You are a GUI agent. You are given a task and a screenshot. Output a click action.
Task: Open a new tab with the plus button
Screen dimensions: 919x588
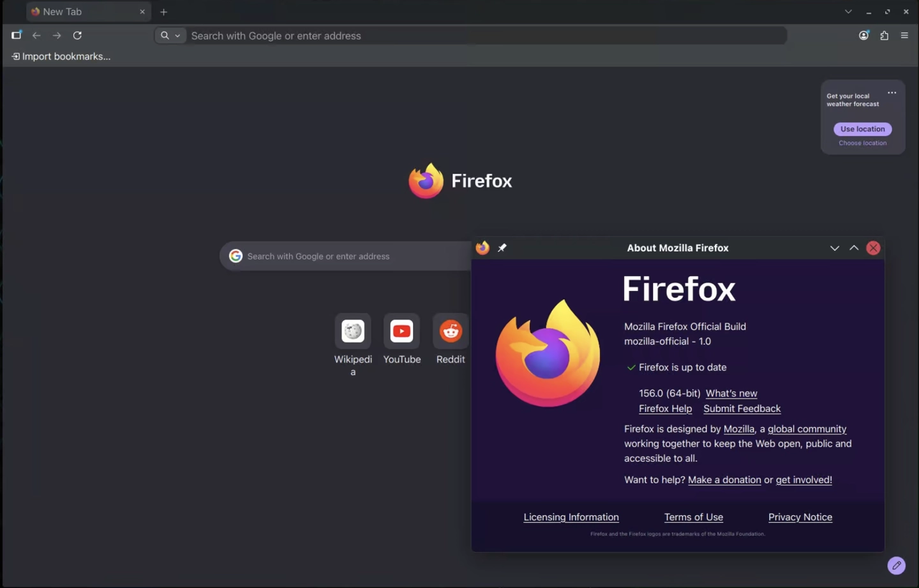tap(164, 11)
